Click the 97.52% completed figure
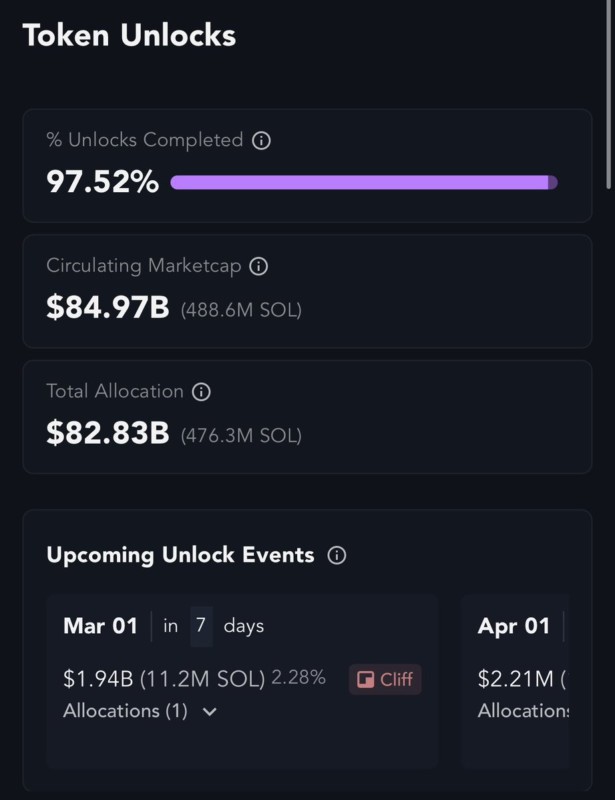615x800 pixels. [103, 182]
